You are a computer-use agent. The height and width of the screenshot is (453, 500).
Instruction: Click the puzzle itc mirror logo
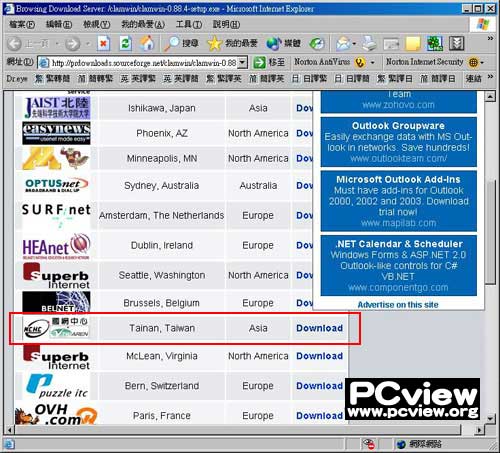pos(57,386)
